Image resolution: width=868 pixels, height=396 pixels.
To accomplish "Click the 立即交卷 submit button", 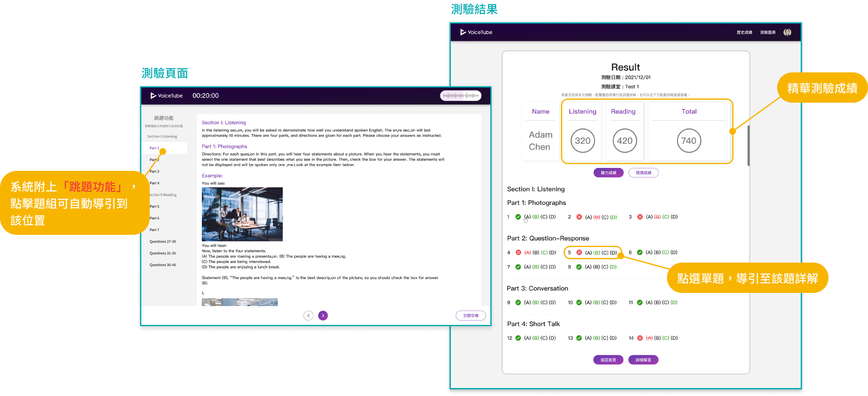I will (471, 316).
